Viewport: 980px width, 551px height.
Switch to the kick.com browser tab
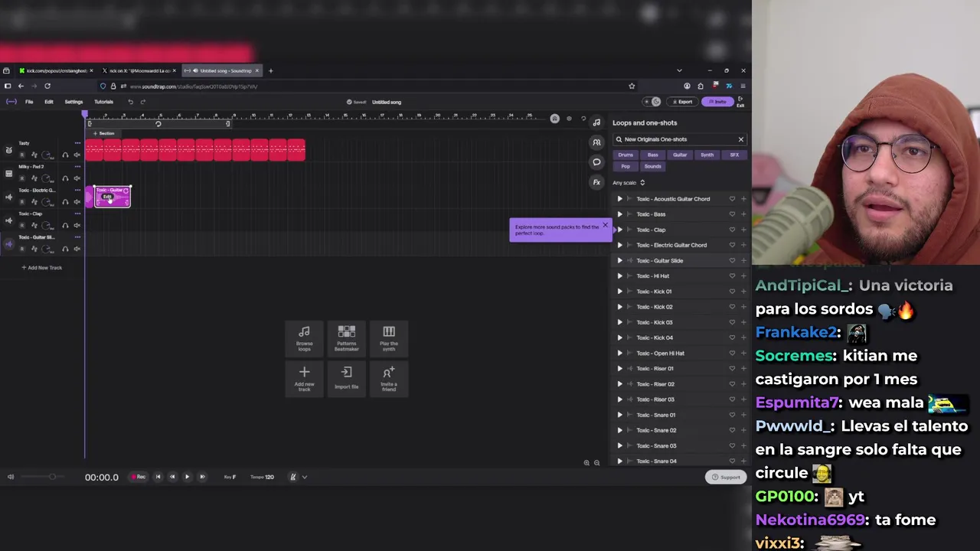coord(56,70)
